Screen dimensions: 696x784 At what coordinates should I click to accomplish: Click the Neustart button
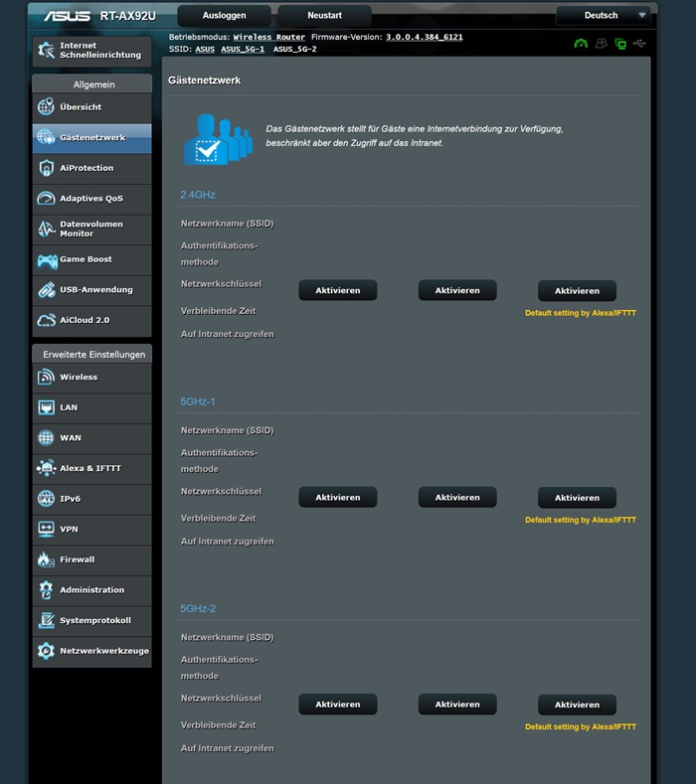324,16
